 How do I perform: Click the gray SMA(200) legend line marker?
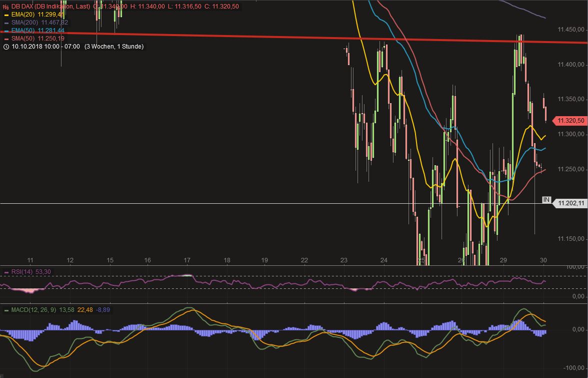[x=6, y=22]
